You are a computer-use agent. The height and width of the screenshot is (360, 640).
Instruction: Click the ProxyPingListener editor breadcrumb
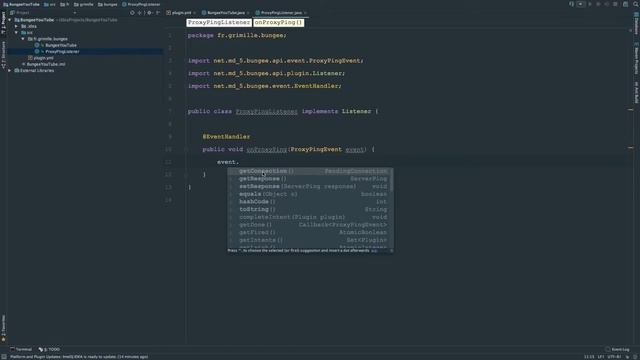point(218,22)
